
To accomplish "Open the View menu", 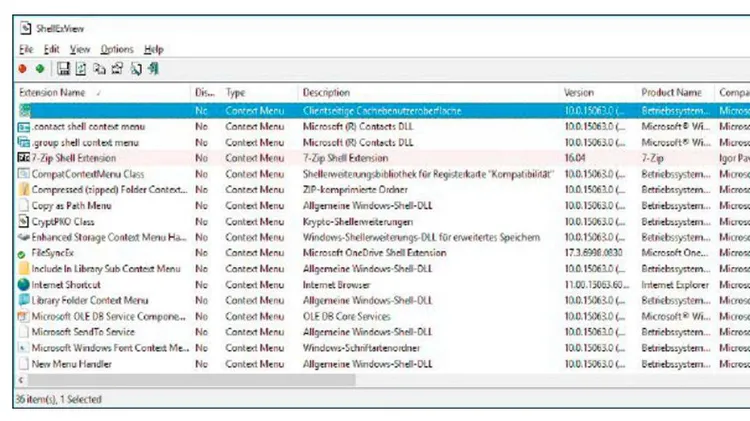I will (79, 49).
